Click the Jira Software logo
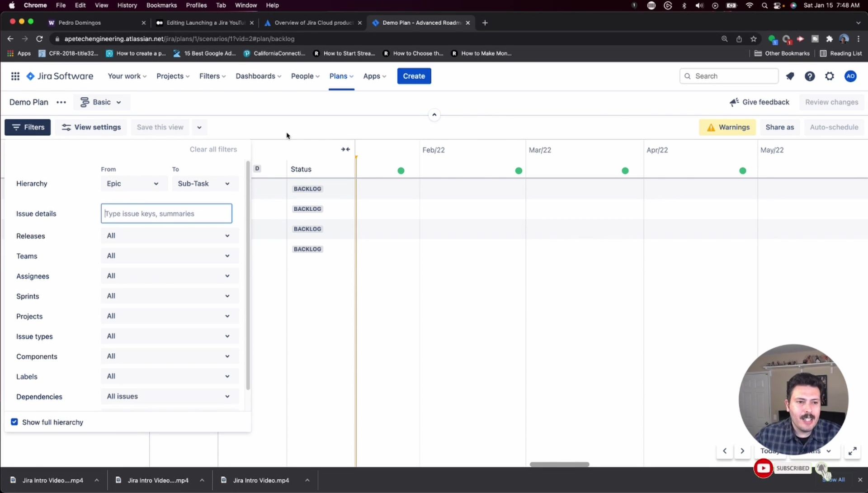Image resolution: width=868 pixels, height=493 pixels. click(60, 76)
